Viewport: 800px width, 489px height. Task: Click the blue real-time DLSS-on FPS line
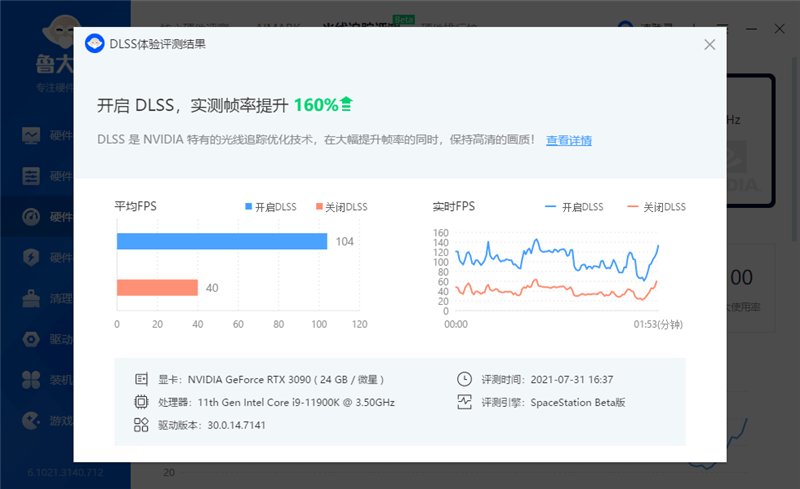(557, 259)
